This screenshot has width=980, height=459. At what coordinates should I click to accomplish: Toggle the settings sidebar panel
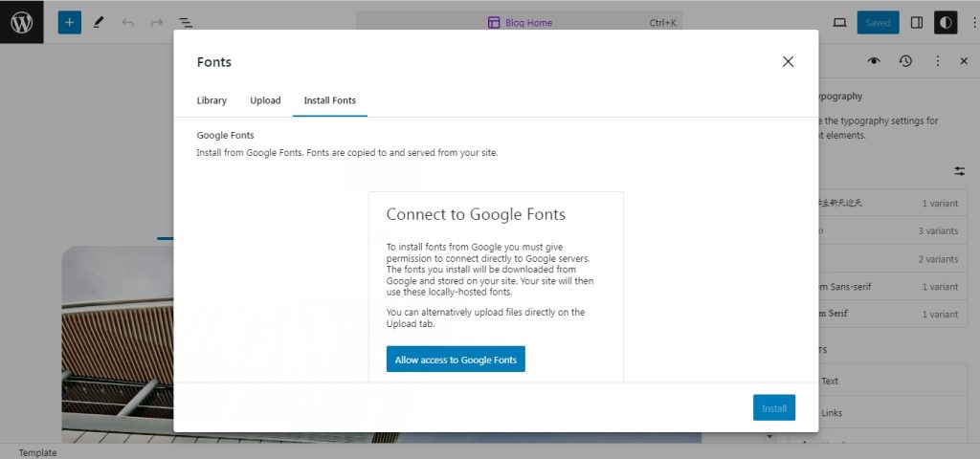[917, 23]
